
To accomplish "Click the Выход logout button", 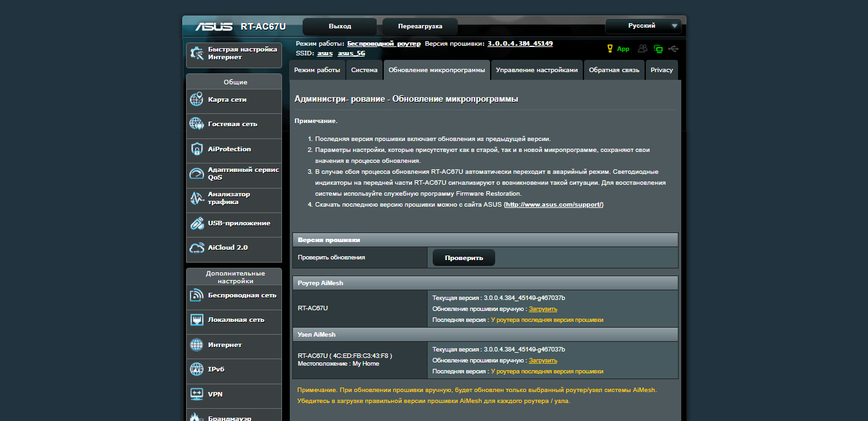I will 340,26.
